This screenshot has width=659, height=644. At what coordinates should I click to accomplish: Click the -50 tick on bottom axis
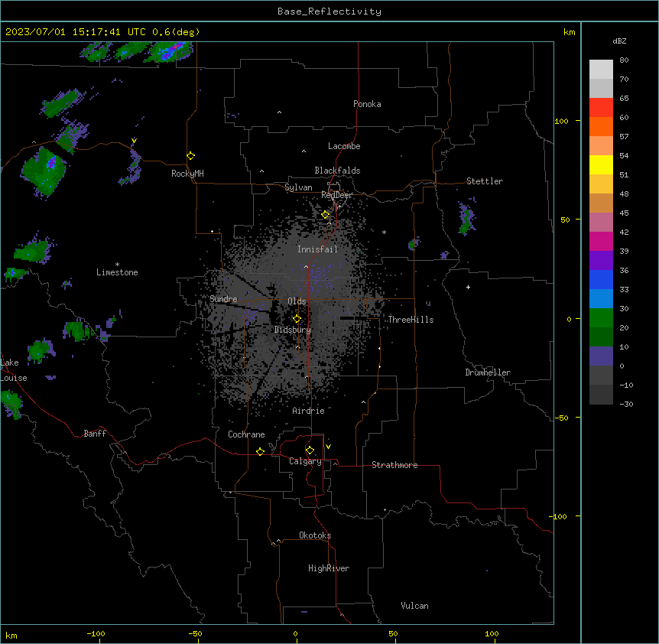click(195, 633)
